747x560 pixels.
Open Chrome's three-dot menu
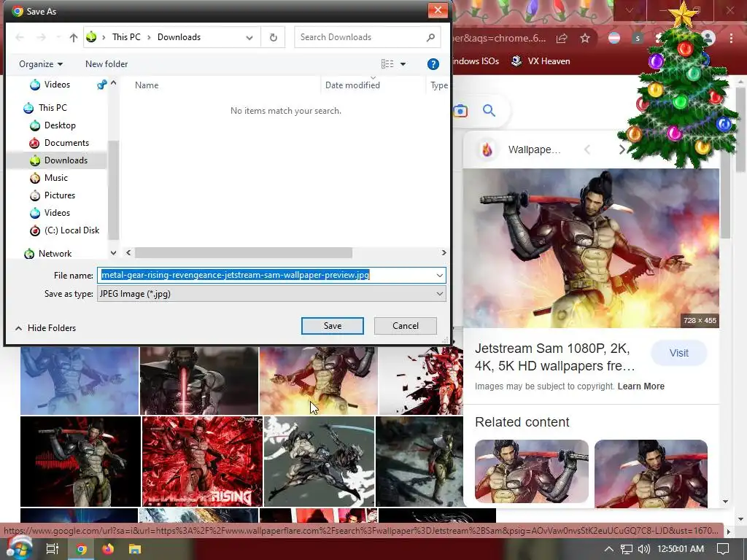click(x=731, y=38)
